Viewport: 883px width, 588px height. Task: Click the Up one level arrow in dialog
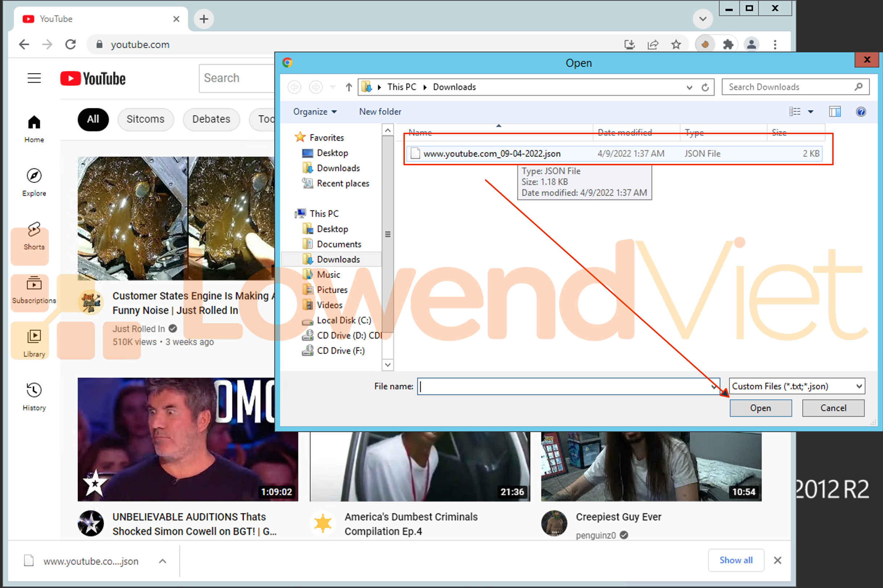click(x=349, y=87)
